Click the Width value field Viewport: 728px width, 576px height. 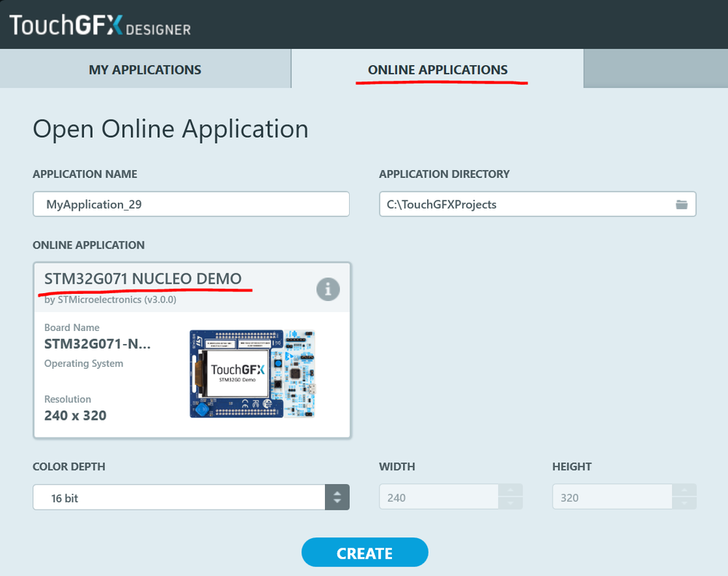pyautogui.click(x=439, y=497)
